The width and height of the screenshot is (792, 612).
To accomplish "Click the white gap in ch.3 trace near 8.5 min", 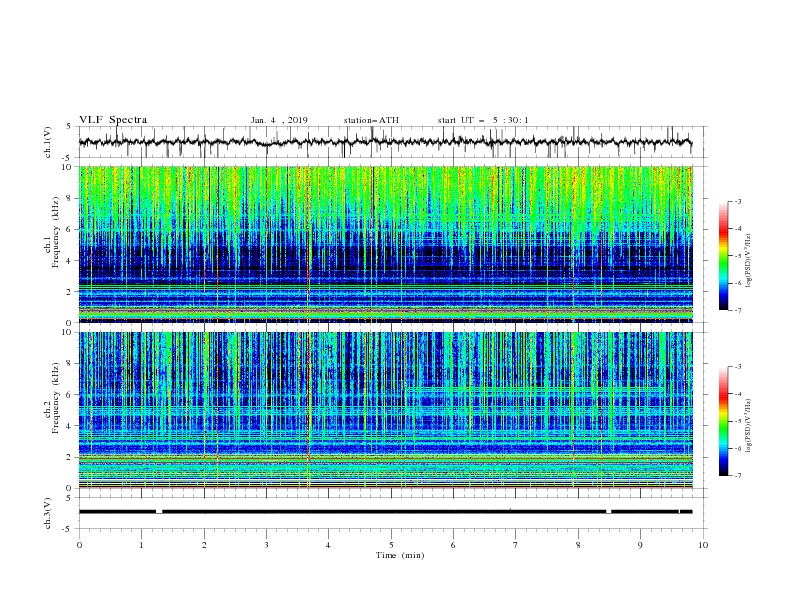I will point(609,512).
